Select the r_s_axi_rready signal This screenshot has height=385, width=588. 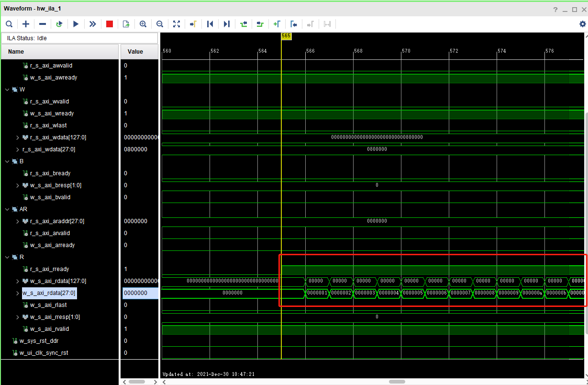[50, 269]
